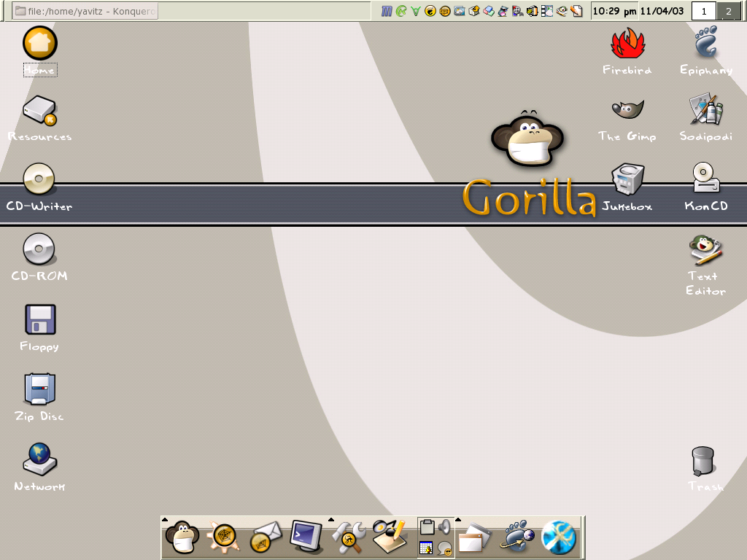
Task: Open the Text Editor desktop icon
Action: (x=706, y=249)
